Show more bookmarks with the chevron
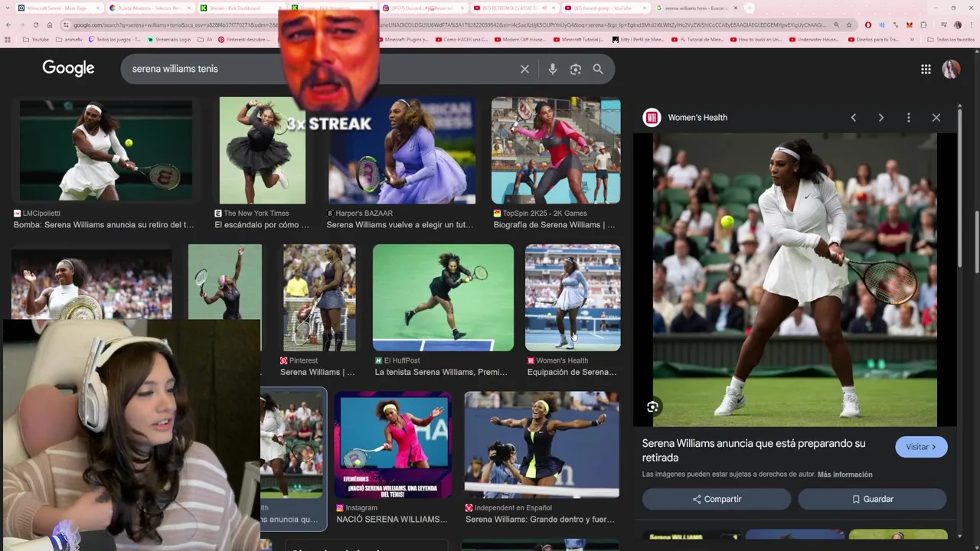 point(911,39)
